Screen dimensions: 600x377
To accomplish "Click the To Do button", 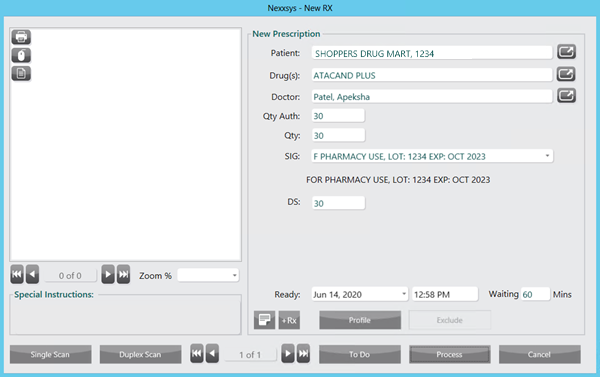I will point(360,354).
